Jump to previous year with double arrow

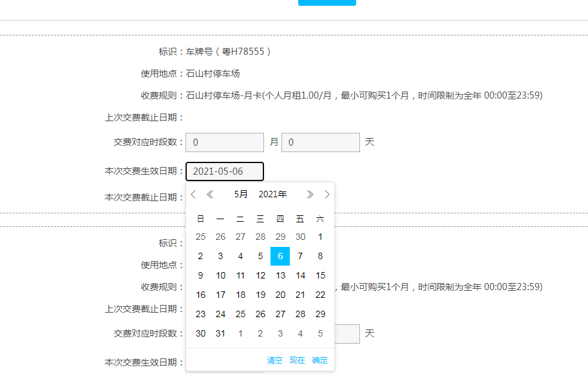click(x=210, y=195)
